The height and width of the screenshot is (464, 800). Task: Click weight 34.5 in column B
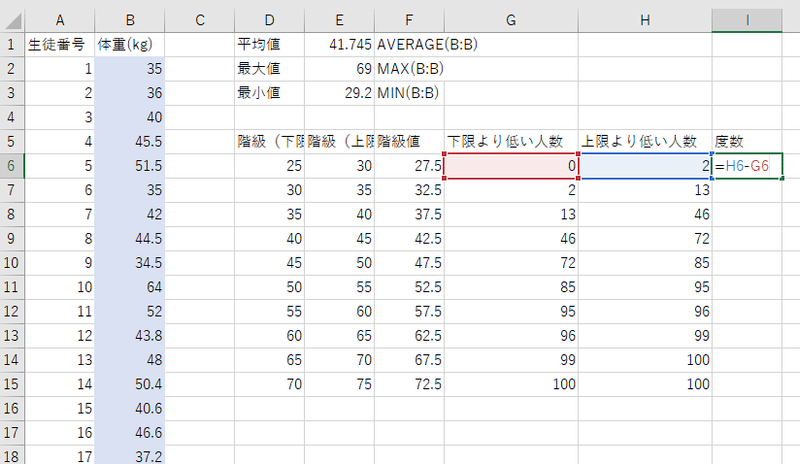click(x=130, y=263)
